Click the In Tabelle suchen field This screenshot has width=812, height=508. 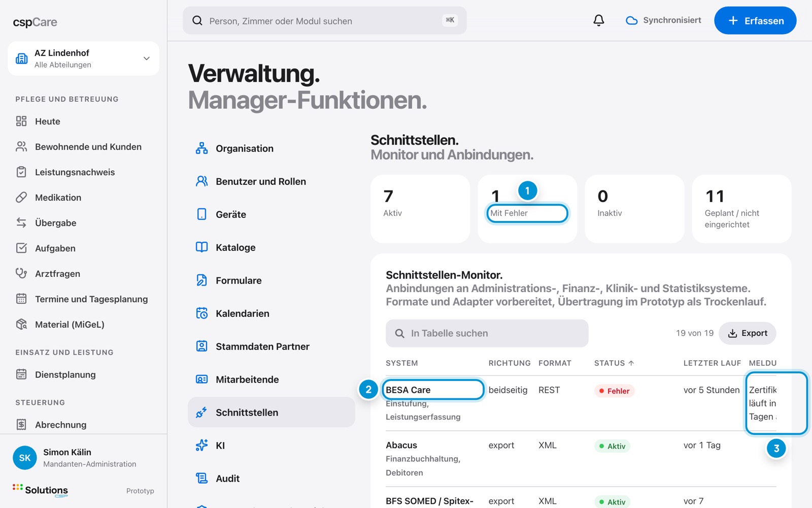click(x=487, y=333)
